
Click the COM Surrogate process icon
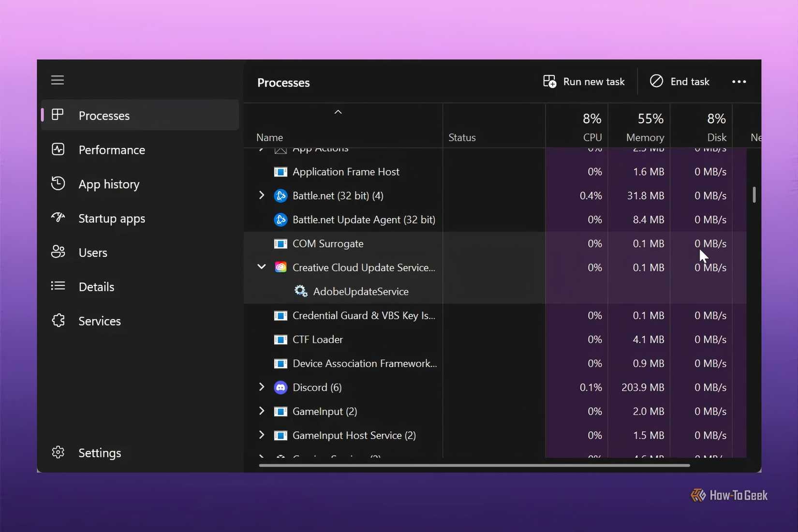coord(281,244)
